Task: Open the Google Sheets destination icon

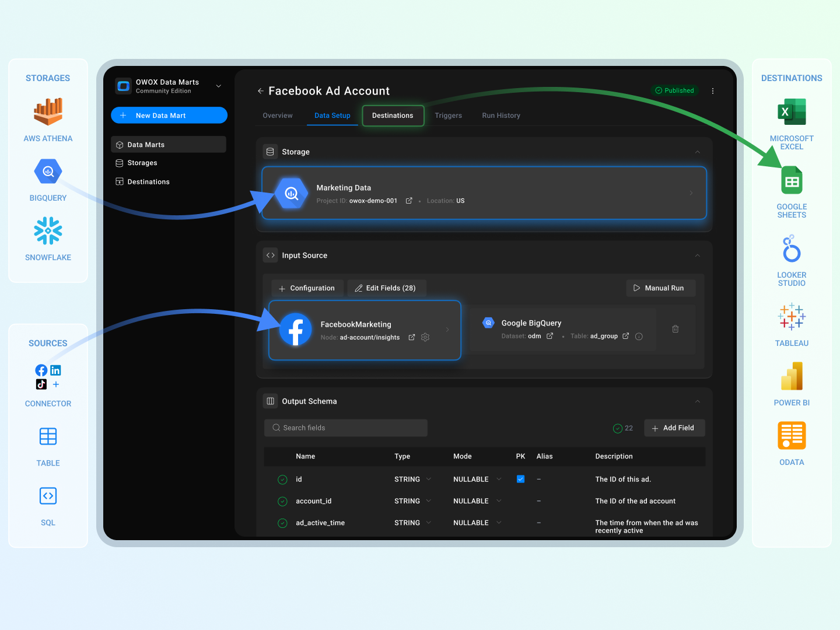Action: tap(791, 180)
